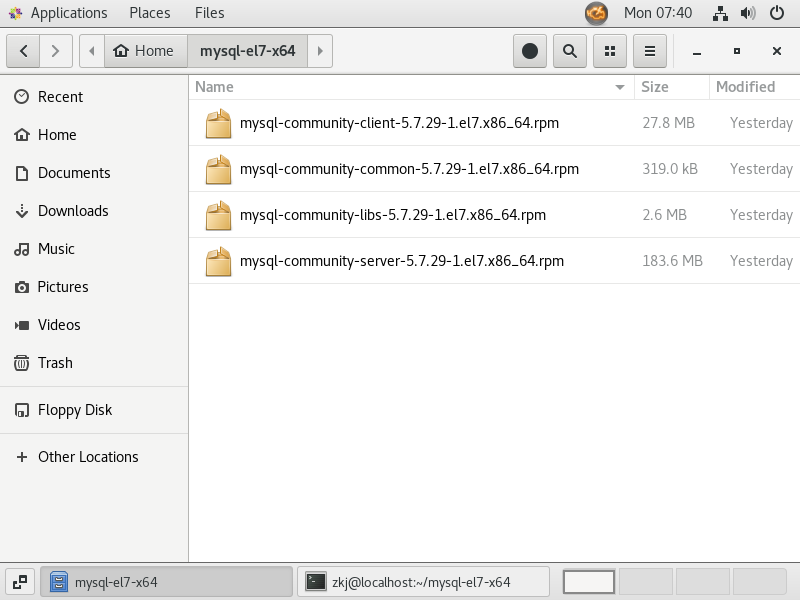Select the second workspace in the switcher
Viewport: 800px width, 600px height.
click(x=645, y=582)
